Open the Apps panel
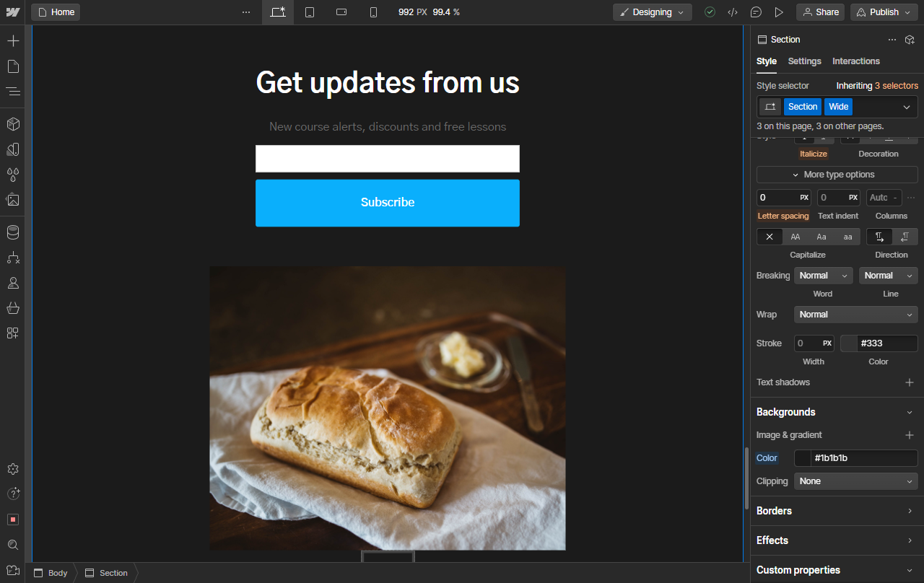This screenshot has width=924, height=583. pos(13,333)
